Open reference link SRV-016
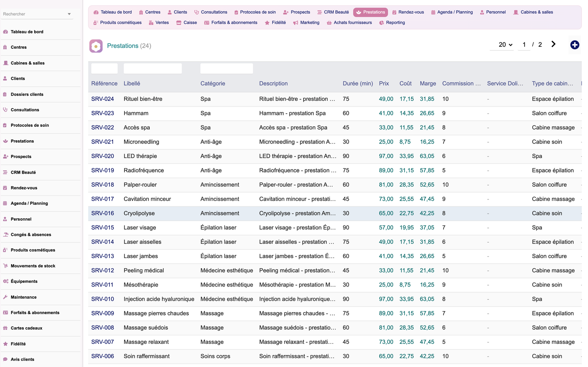Viewport: 588px width, 367px height. click(x=103, y=213)
